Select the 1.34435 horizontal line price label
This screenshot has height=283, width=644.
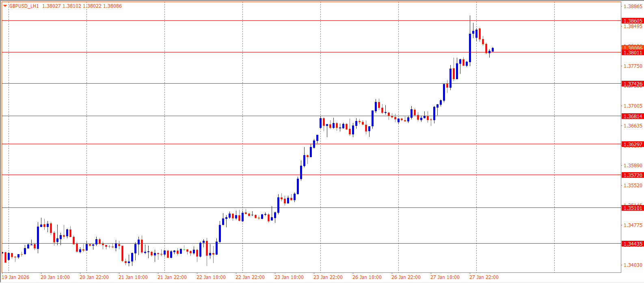pyautogui.click(x=633, y=244)
